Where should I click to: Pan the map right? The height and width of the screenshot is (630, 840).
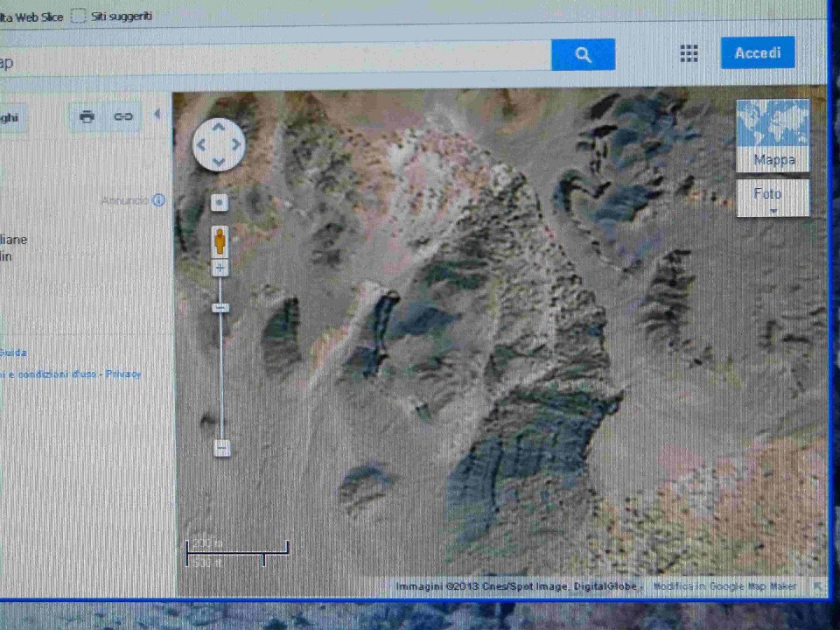click(x=236, y=144)
